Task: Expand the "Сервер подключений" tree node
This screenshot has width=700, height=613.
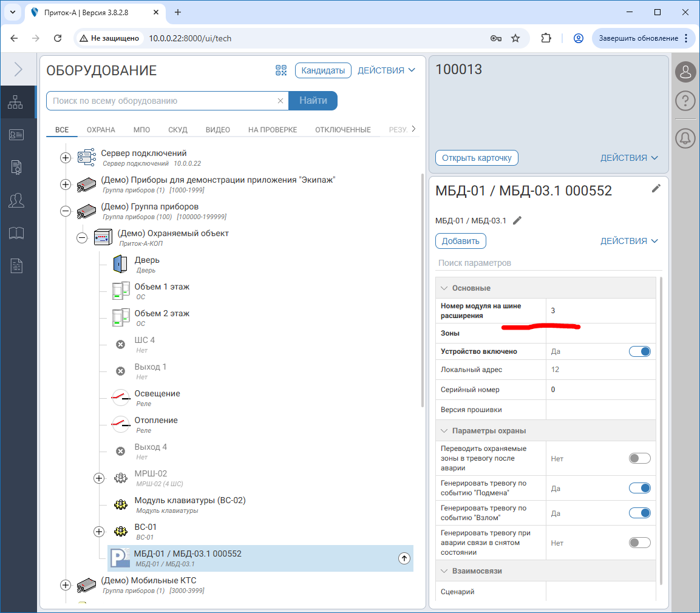Action: pyautogui.click(x=66, y=158)
